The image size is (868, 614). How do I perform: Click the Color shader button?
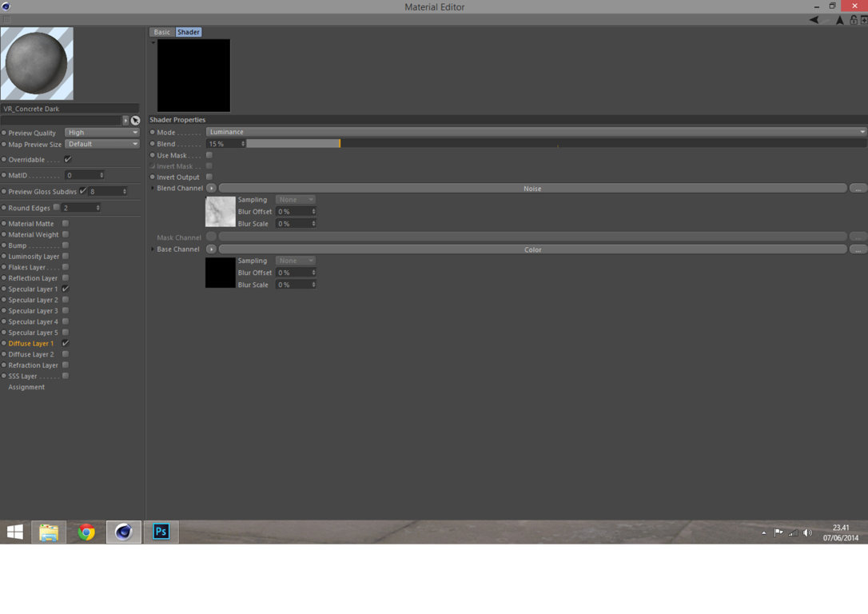click(x=532, y=249)
